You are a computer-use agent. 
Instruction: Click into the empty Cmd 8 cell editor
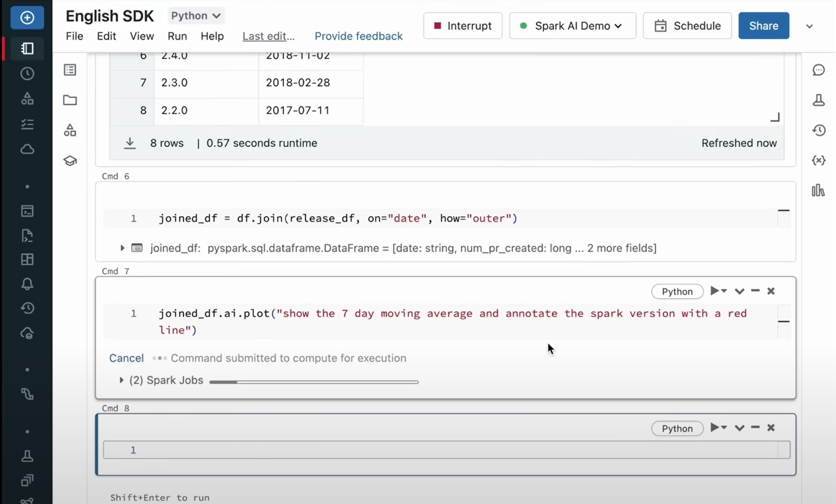click(x=433, y=450)
